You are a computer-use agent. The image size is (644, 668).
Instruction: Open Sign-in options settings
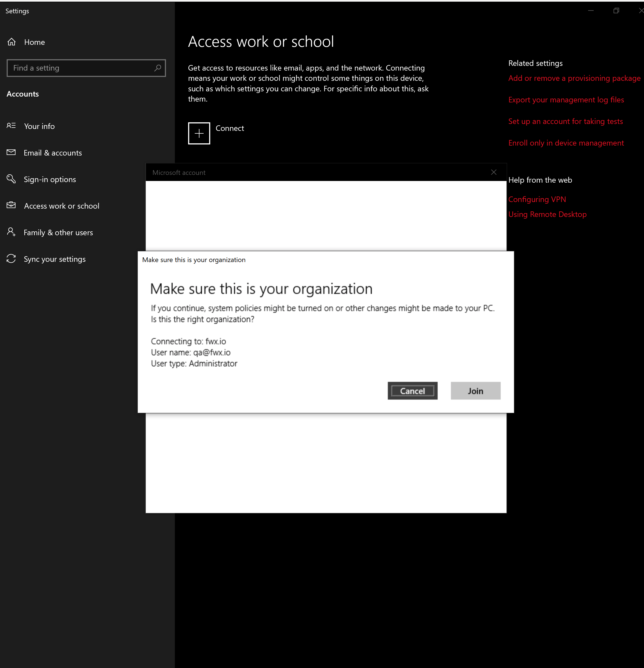[50, 179]
